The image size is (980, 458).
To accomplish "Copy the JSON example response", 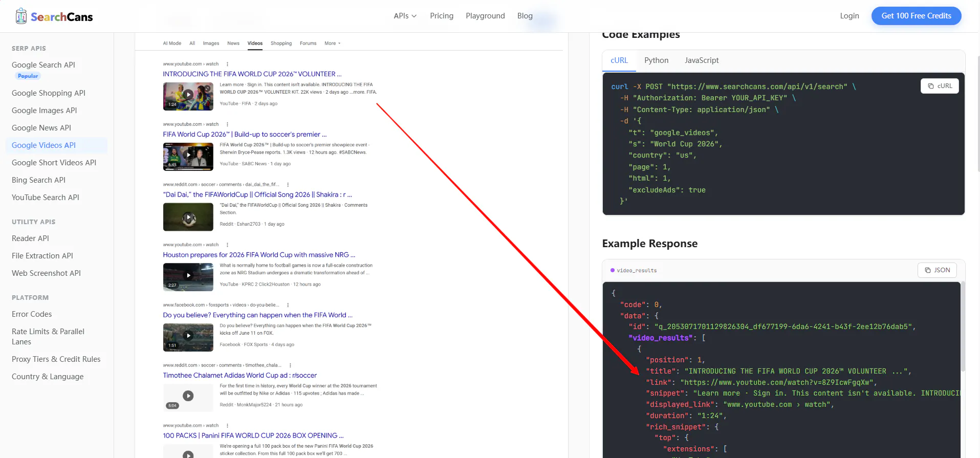I will coord(937,270).
